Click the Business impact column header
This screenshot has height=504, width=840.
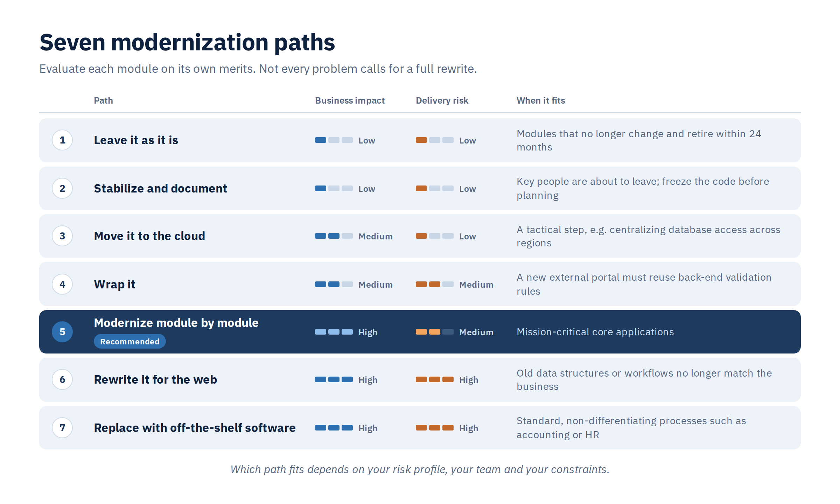pos(350,100)
